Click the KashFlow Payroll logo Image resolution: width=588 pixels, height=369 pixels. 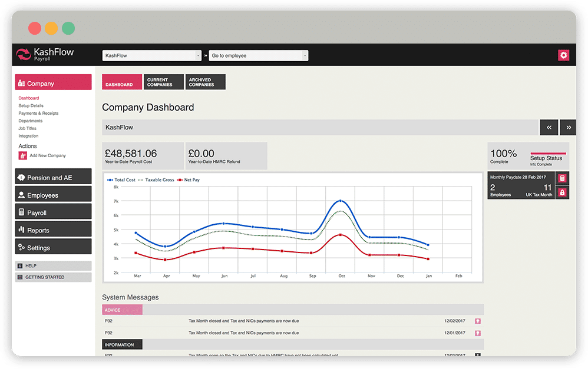coord(45,55)
